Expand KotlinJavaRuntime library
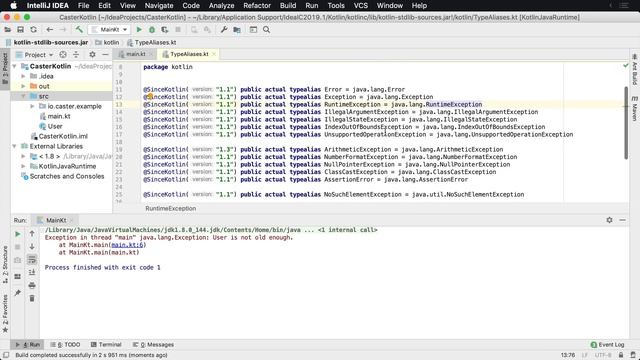 pos(23,166)
